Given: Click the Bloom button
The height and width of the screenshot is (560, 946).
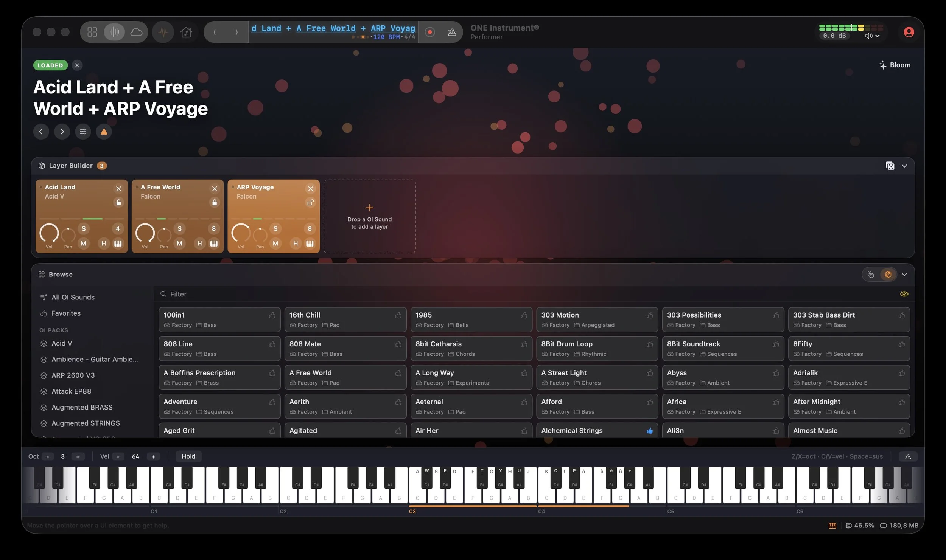Looking at the screenshot, I should [895, 65].
